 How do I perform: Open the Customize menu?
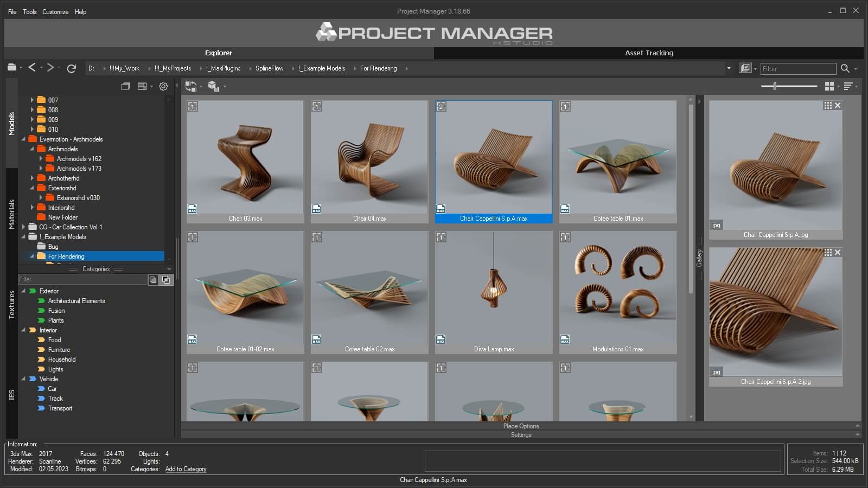(x=55, y=11)
